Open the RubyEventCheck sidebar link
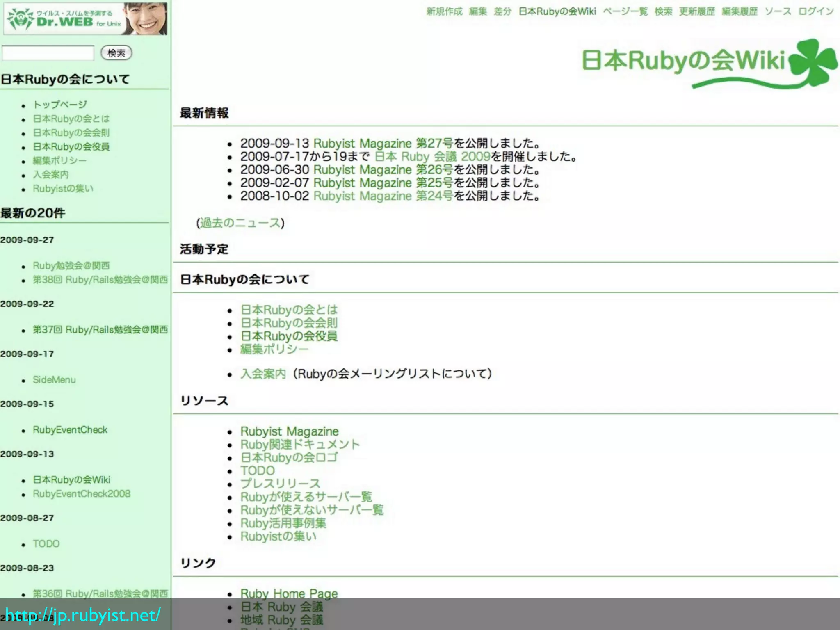This screenshot has height=630, width=840. point(70,429)
